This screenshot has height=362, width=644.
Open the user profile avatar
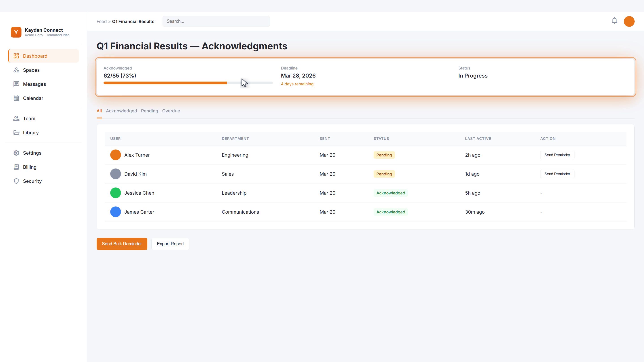(629, 21)
